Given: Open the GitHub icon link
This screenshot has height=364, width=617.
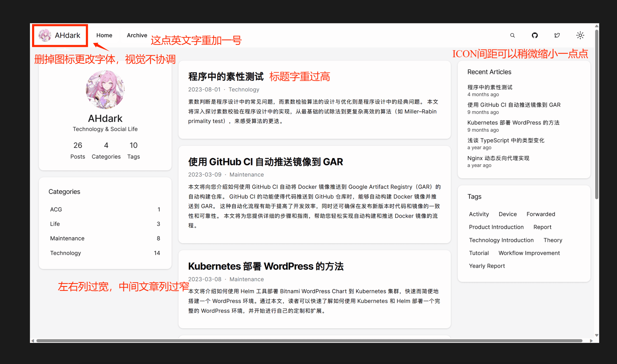Looking at the screenshot, I should point(535,35).
